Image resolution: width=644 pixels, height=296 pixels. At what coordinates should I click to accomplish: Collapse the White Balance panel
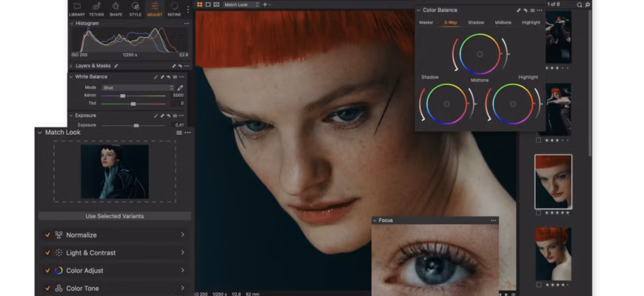pyautogui.click(x=71, y=77)
